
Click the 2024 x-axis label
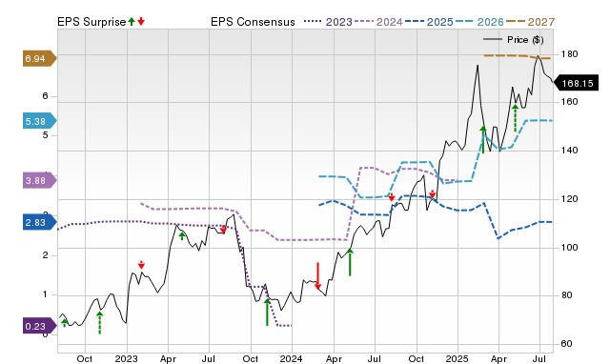point(292,358)
